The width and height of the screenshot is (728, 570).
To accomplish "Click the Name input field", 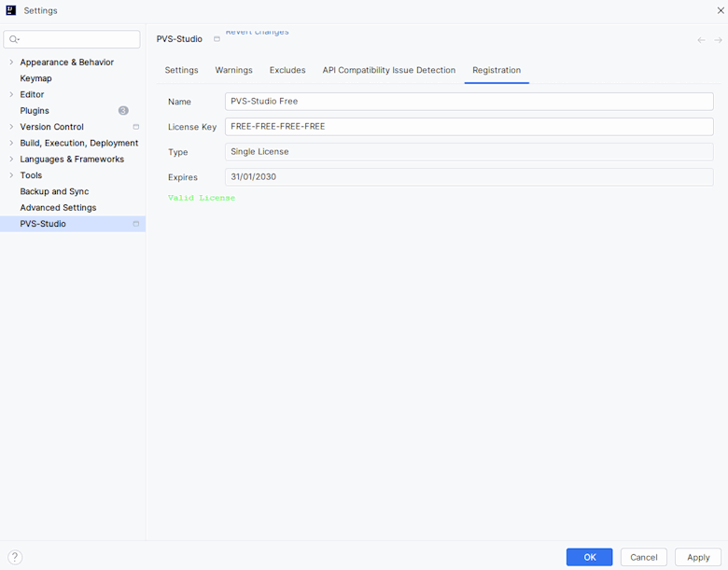I will pos(469,101).
